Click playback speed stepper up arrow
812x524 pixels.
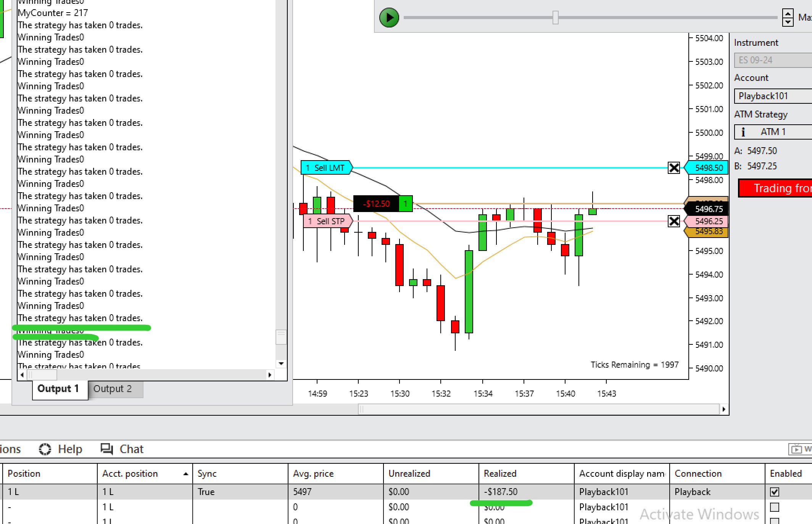788,13
